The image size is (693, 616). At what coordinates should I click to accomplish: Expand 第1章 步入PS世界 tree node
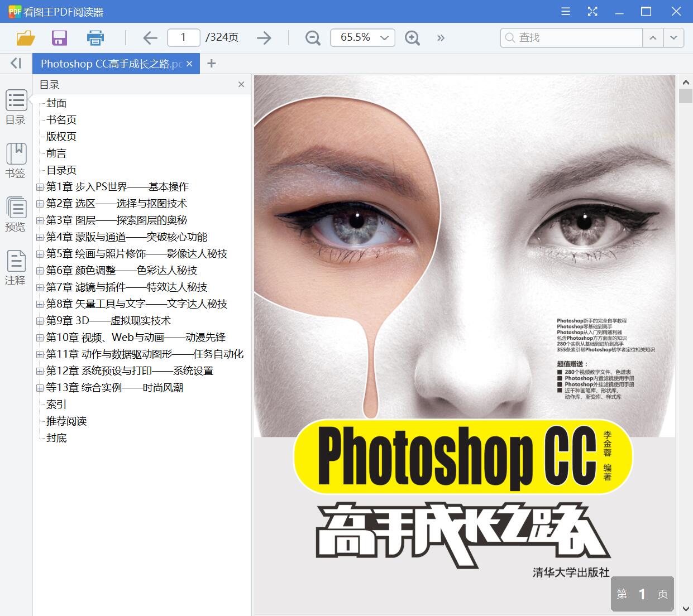40,187
